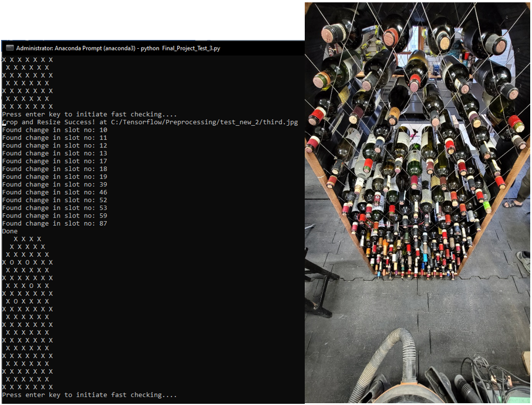Viewport: 532px width, 405px height.
Task: Select line 'Found change in slot no: 52'
Action: 55,200
